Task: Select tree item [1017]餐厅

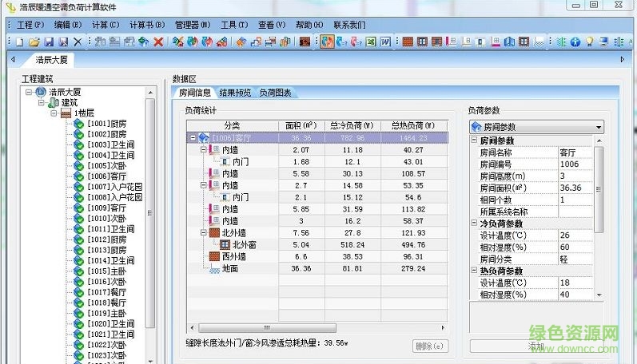Action: click(106, 292)
